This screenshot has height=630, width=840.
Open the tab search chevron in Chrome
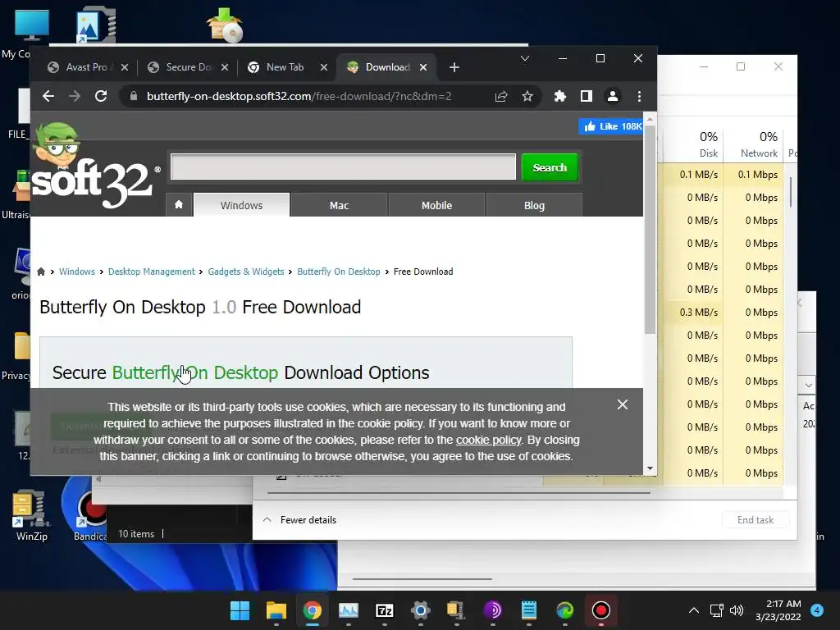pyautogui.click(x=525, y=58)
